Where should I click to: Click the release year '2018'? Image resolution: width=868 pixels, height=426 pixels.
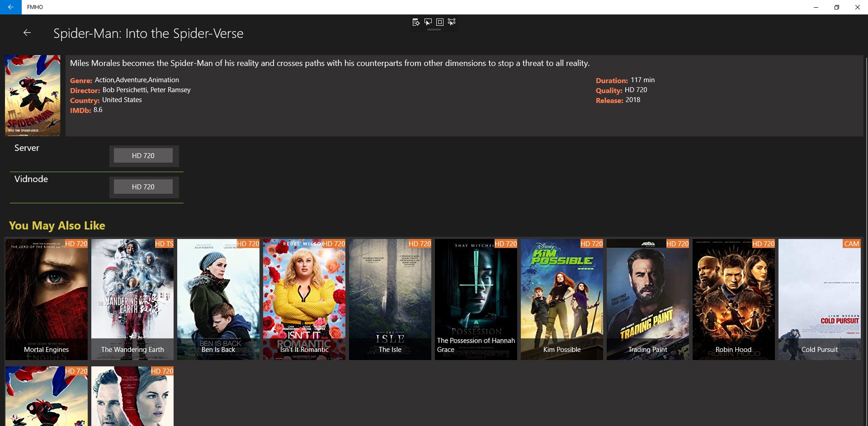633,100
